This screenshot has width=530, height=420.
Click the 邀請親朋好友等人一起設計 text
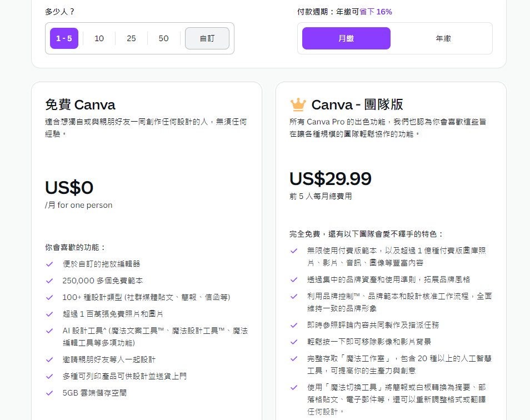point(109,359)
